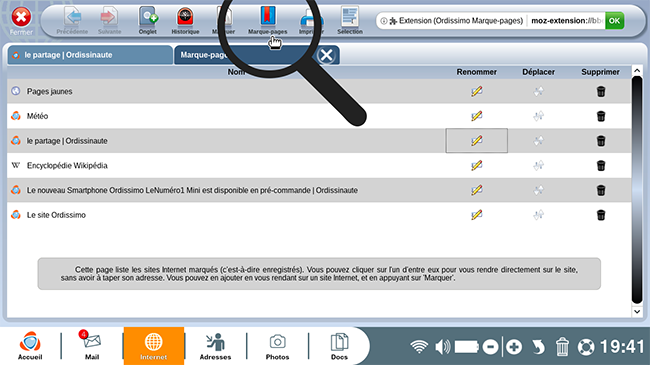The width and height of the screenshot is (650, 365).
Task: Click the scrollbar down arrow
Action: point(637,311)
